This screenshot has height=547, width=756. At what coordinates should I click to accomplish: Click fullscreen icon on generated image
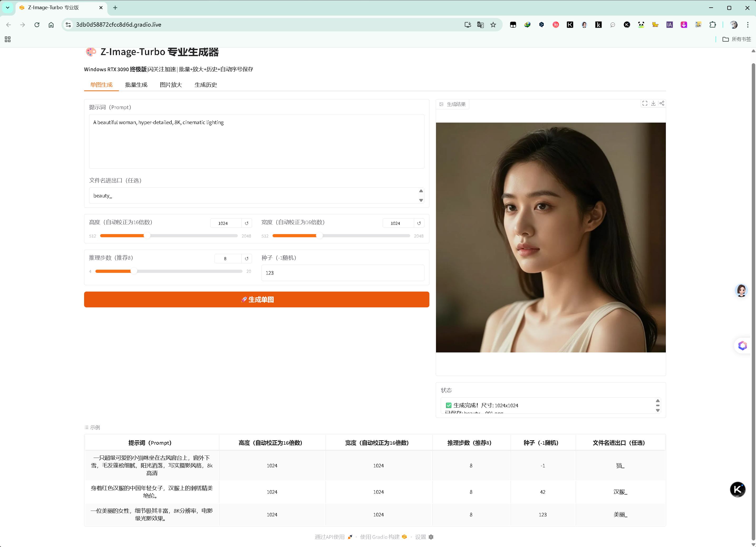pyautogui.click(x=645, y=103)
